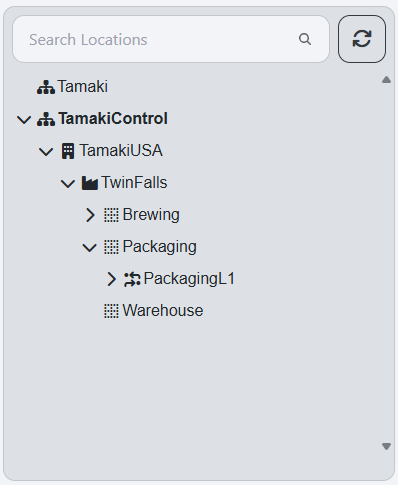Click the PackagingL1 line flow icon
This screenshot has height=485, width=398.
(132, 279)
